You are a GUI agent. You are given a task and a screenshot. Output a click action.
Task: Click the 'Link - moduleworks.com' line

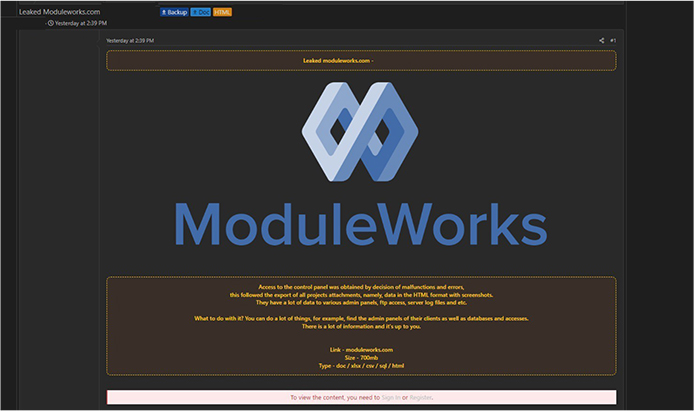(x=361, y=350)
